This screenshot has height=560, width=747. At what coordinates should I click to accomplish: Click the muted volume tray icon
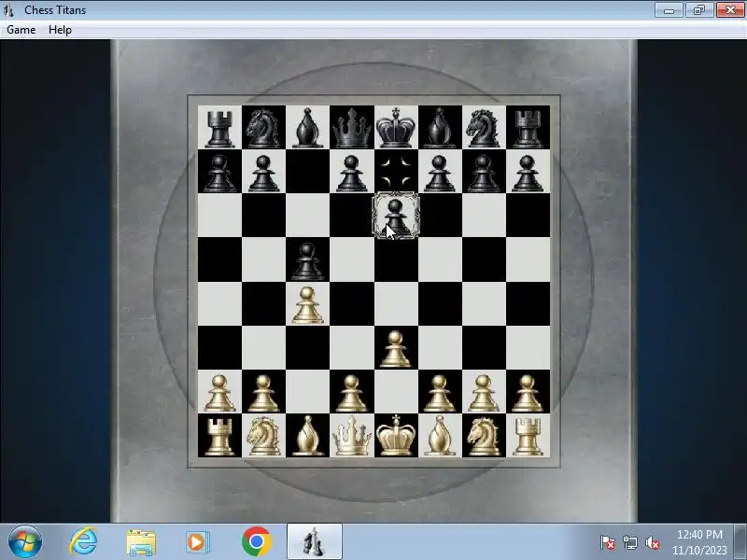[652, 542]
